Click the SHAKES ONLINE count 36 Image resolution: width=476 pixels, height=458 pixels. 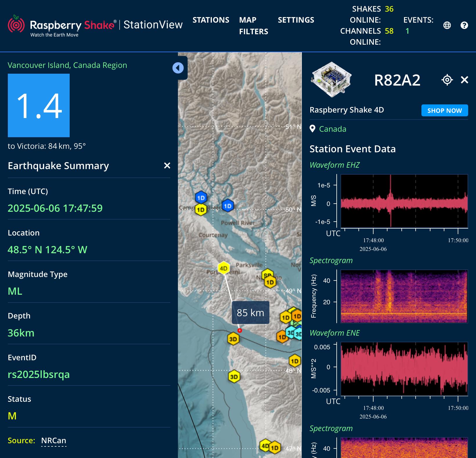pyautogui.click(x=389, y=9)
